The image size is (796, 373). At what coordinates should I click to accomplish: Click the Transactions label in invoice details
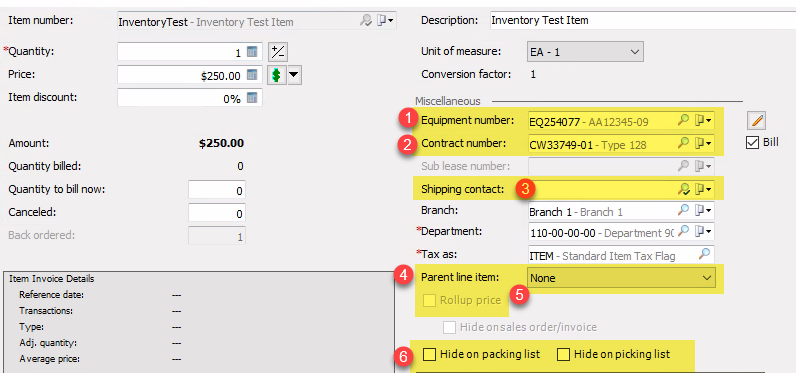coord(46,311)
